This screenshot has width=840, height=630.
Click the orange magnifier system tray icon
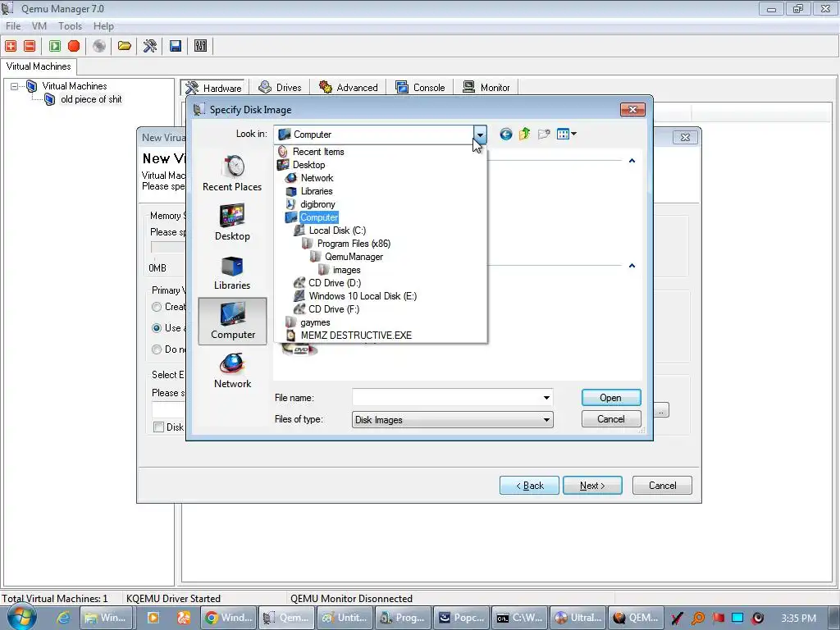click(x=698, y=619)
